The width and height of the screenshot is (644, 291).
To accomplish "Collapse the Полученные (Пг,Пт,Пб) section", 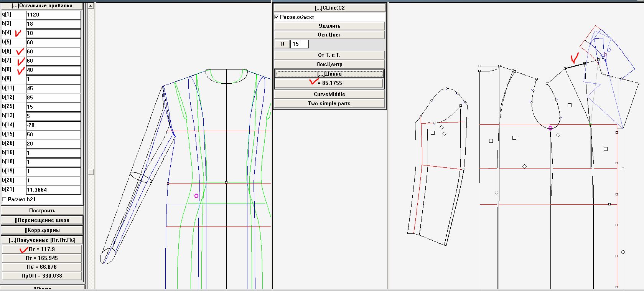I will pyautogui.click(x=42, y=240).
